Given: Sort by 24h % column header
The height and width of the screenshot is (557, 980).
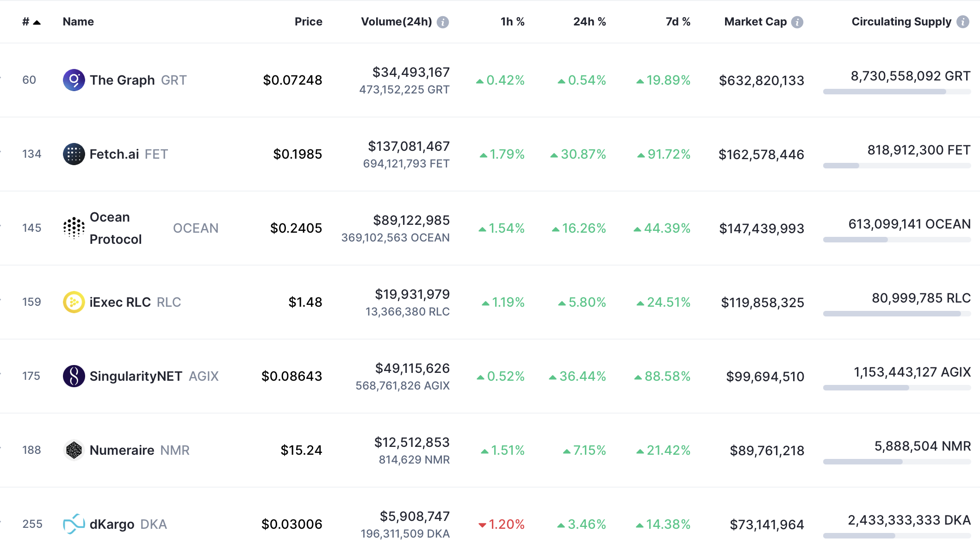Looking at the screenshot, I should [589, 22].
